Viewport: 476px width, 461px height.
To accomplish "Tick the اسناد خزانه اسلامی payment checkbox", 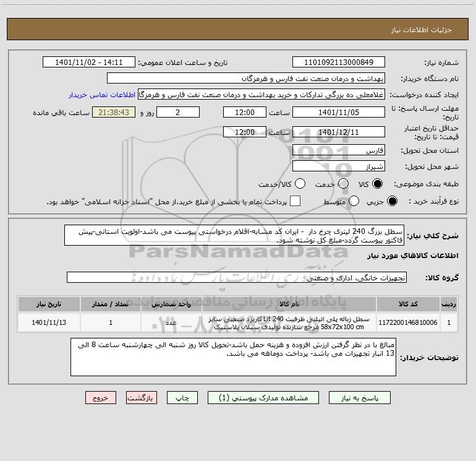I will coord(295,201).
